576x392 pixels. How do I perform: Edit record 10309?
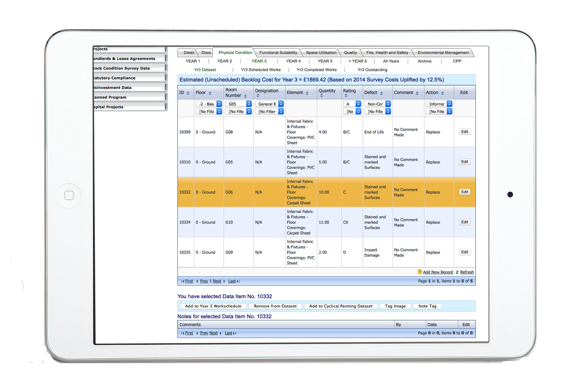click(465, 132)
